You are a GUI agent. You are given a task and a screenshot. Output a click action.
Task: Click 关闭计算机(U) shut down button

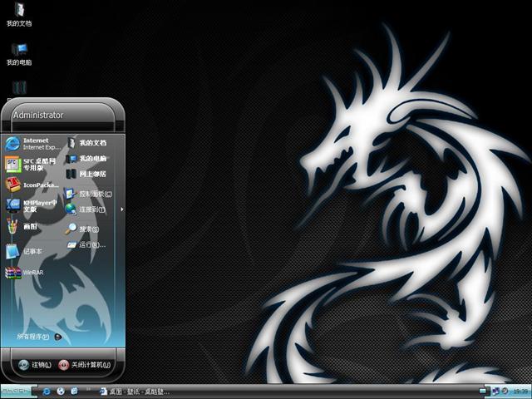(85, 365)
